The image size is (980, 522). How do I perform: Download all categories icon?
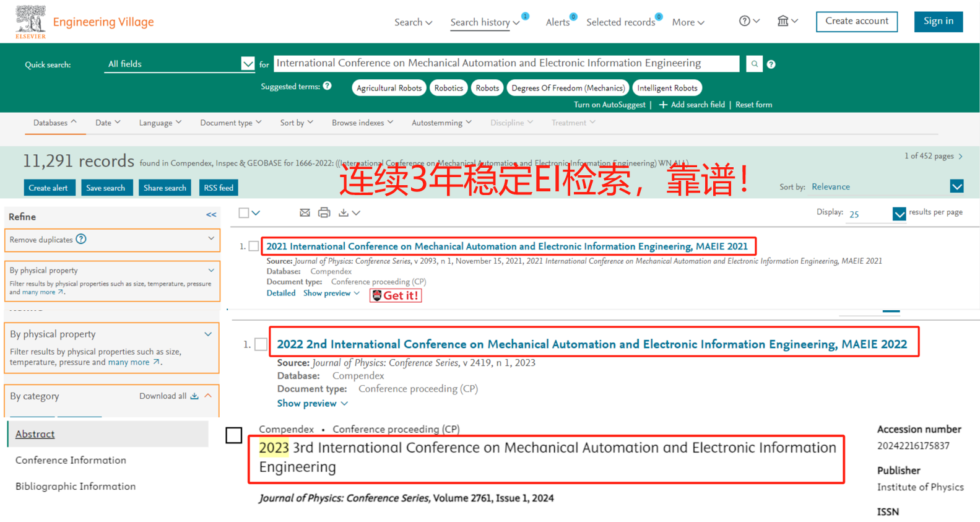pos(194,396)
